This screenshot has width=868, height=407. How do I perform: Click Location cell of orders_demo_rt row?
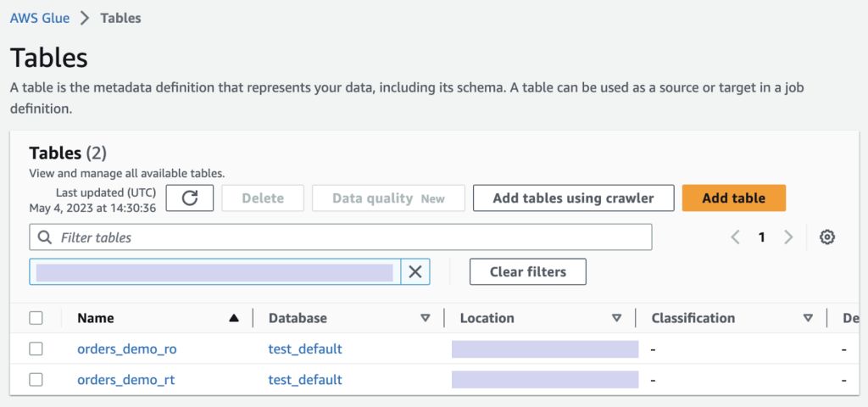pyautogui.click(x=545, y=380)
